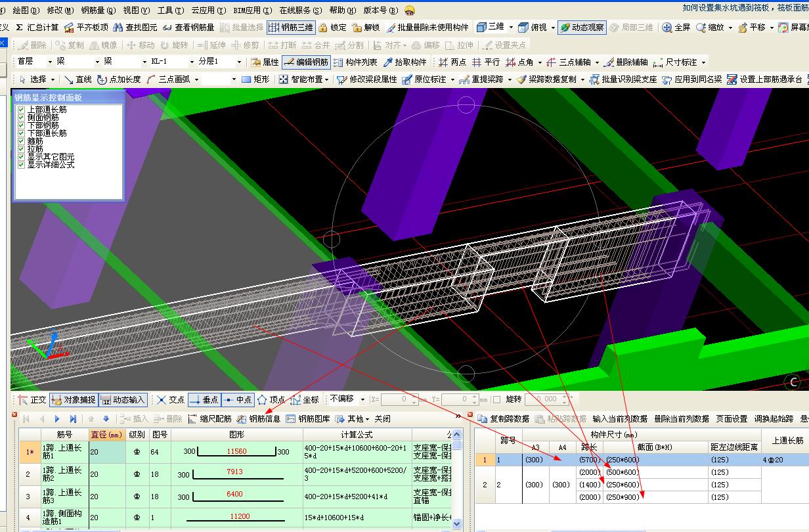Screen dimensions: 809x532
Task: Expand the 不偏移 offset dropdown
Action: pos(363,399)
